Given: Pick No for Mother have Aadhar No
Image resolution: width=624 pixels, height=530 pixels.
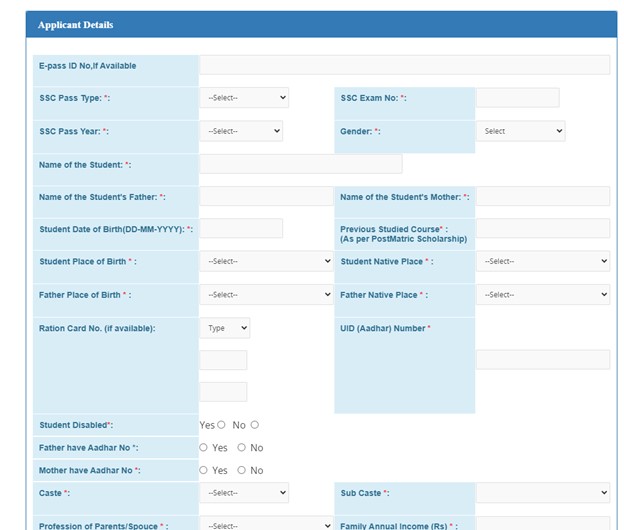Looking at the screenshot, I should [x=242, y=470].
